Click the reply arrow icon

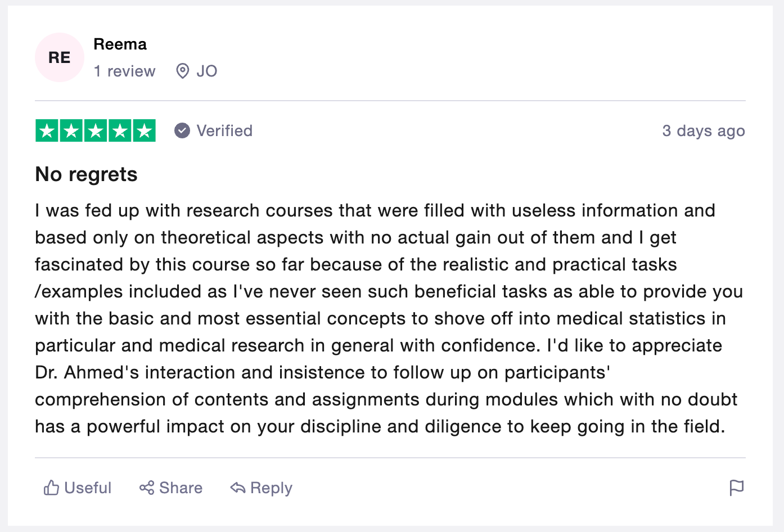tap(238, 488)
